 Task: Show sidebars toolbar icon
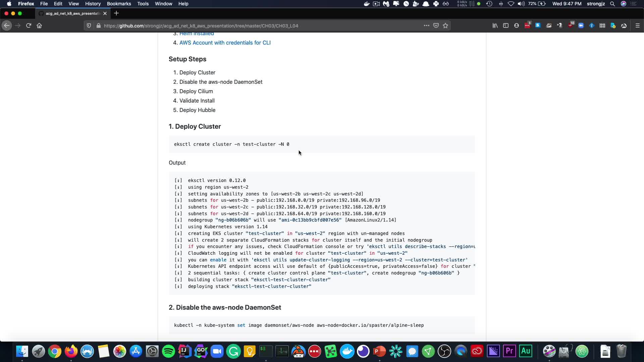(x=506, y=25)
